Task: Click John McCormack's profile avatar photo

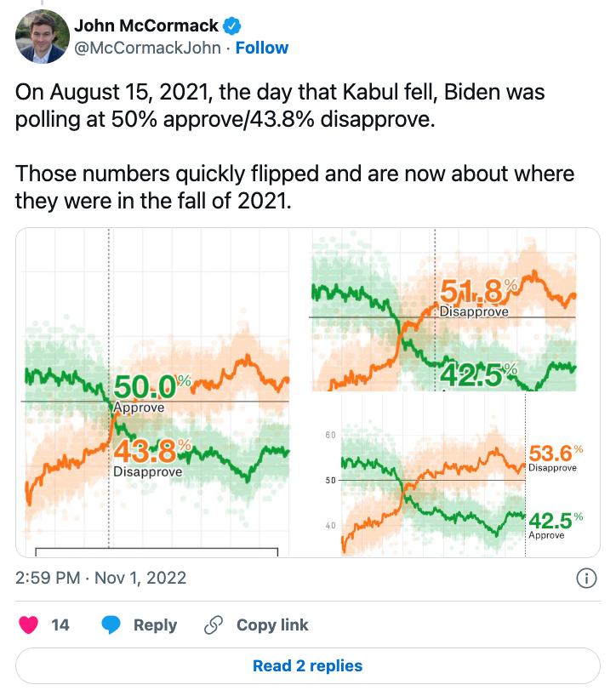Action: point(43,36)
